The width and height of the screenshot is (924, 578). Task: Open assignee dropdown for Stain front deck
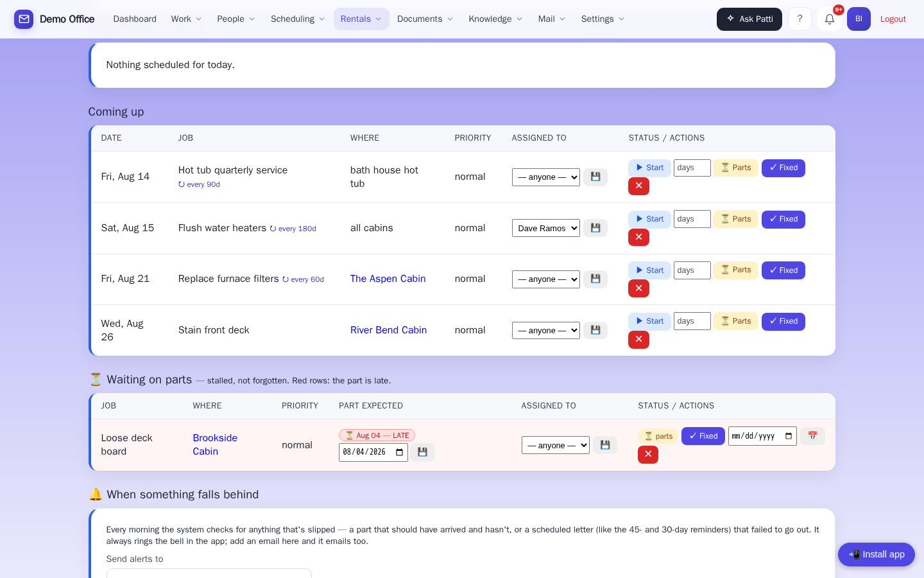click(546, 330)
